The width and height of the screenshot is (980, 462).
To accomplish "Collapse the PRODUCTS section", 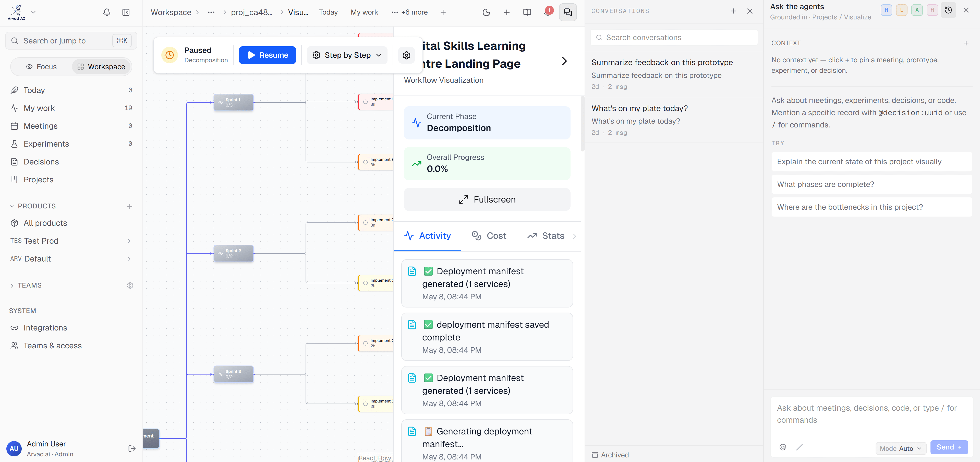I will pyautogui.click(x=12, y=206).
